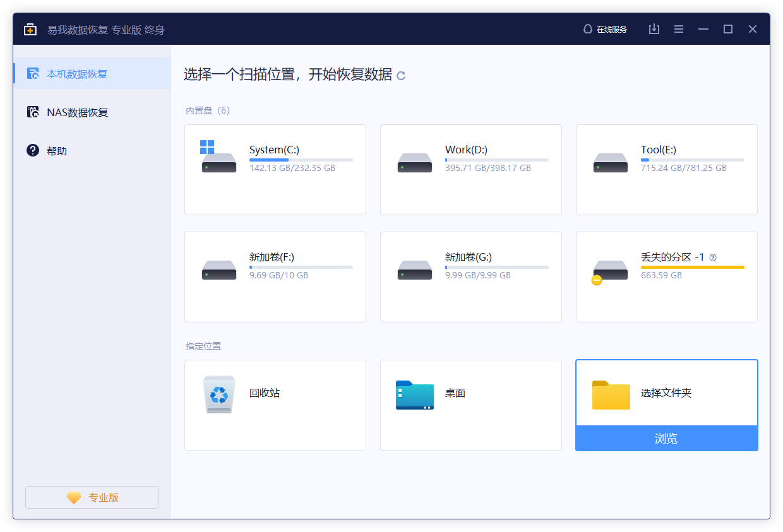Viewport: 783px width, 532px height.
Task: Click the 帮助 help question-mark icon
Action: (x=33, y=150)
